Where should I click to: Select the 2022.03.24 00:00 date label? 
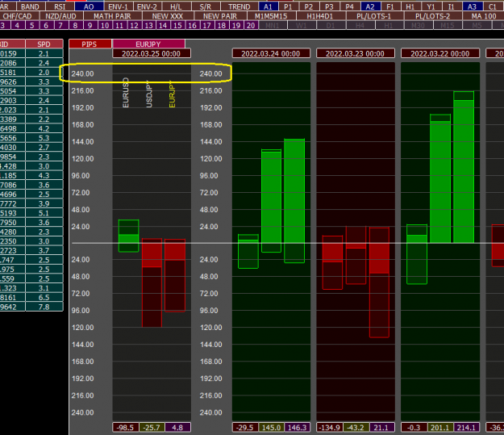click(x=271, y=53)
